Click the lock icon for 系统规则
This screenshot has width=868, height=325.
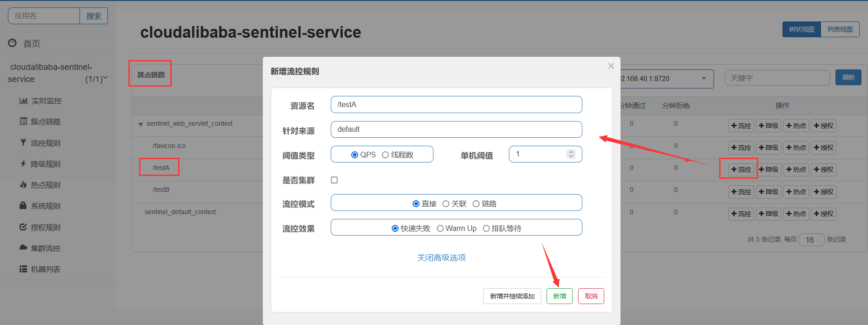click(x=23, y=205)
